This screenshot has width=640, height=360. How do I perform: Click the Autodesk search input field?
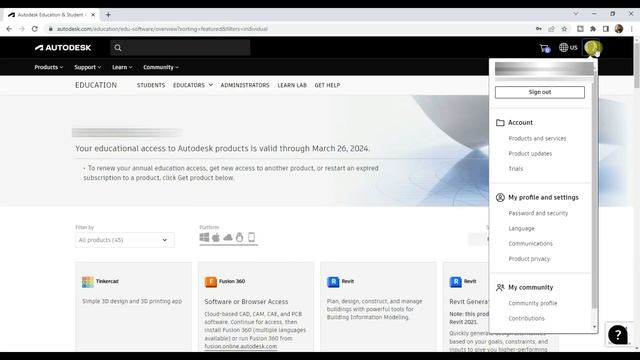tap(180, 48)
